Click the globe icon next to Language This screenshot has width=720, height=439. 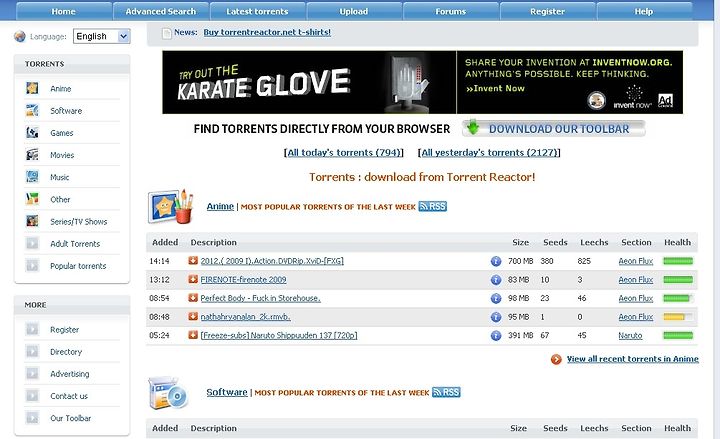(x=20, y=36)
